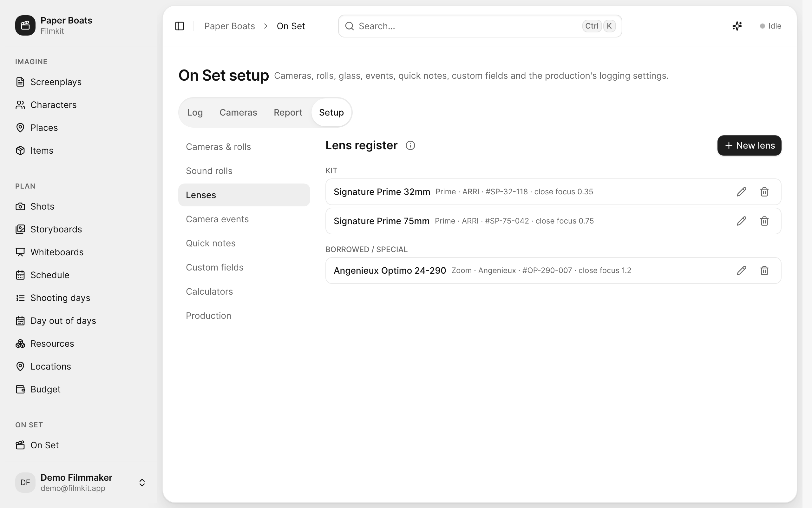812x508 pixels.
Task: Click the Paper Boats clapperboard logo
Action: pyautogui.click(x=25, y=25)
